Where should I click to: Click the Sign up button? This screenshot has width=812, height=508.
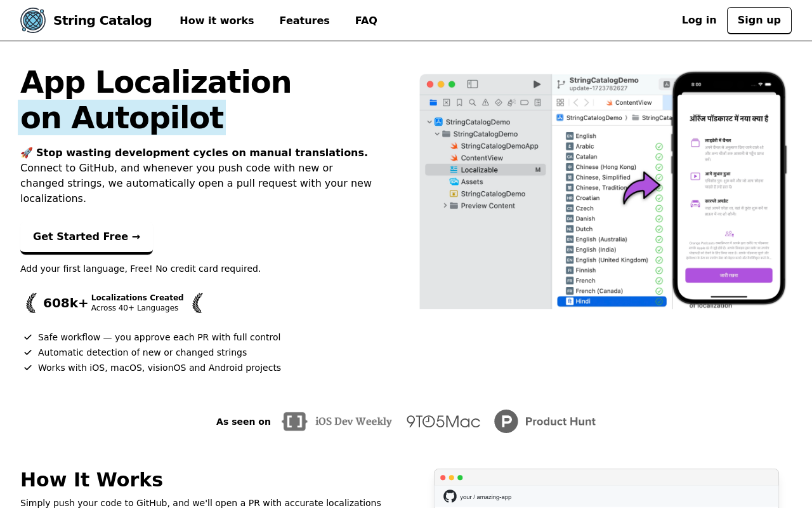759,20
